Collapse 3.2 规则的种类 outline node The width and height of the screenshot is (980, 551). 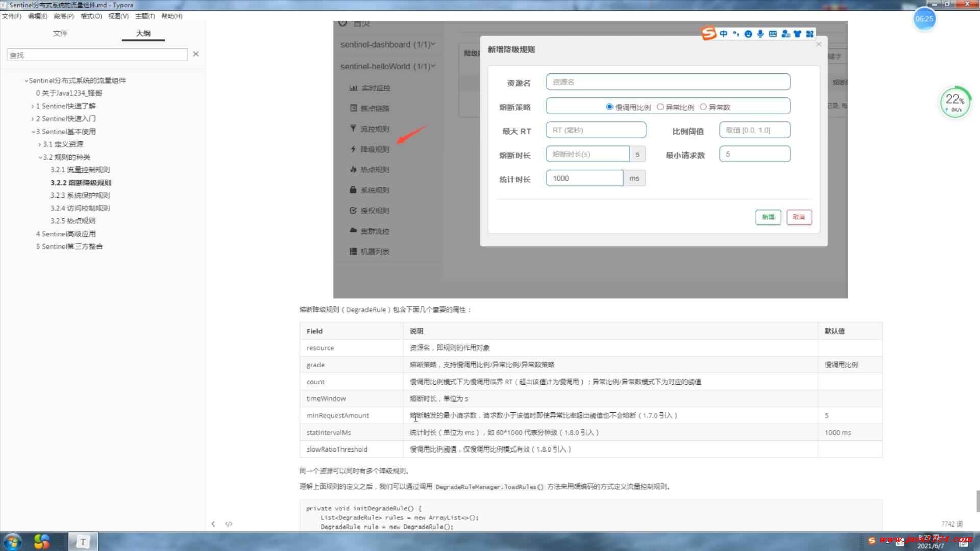[x=40, y=157]
